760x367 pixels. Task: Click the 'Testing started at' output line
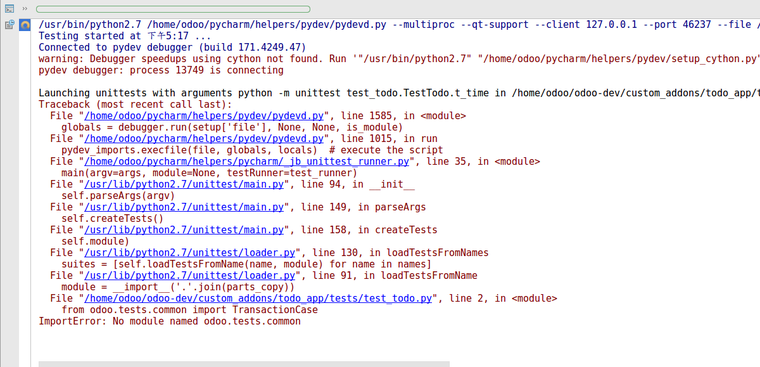(x=125, y=36)
